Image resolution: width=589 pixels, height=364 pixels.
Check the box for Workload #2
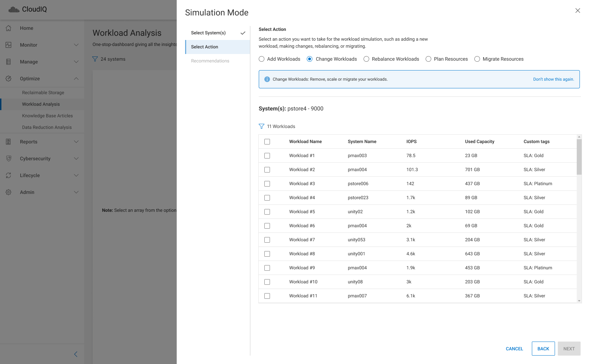(267, 170)
